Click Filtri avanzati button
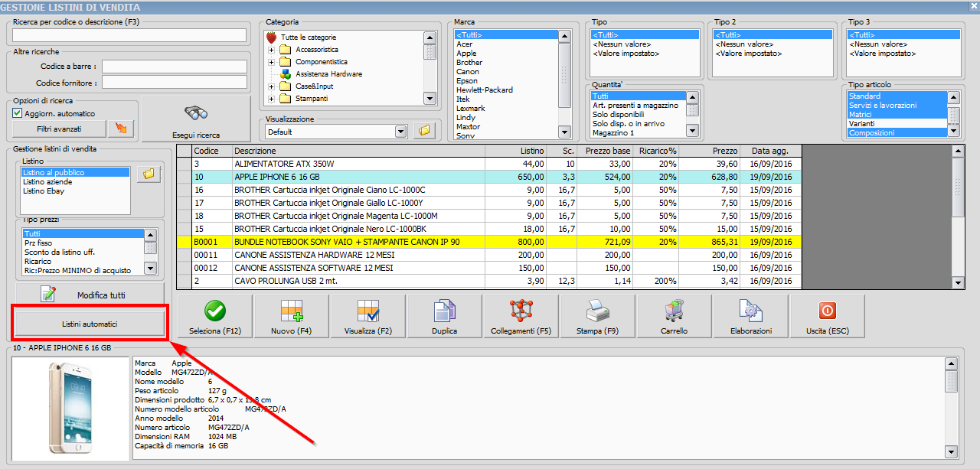The image size is (980, 469). pos(59,129)
